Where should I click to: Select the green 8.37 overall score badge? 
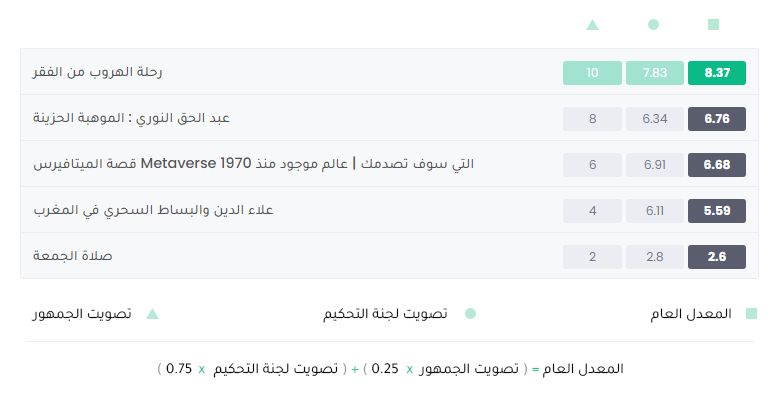(717, 73)
